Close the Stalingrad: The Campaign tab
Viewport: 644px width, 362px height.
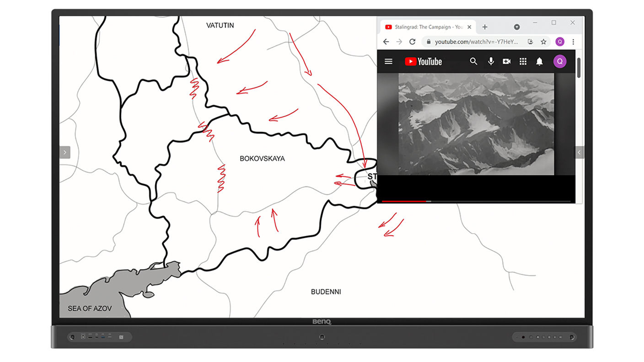469,27
